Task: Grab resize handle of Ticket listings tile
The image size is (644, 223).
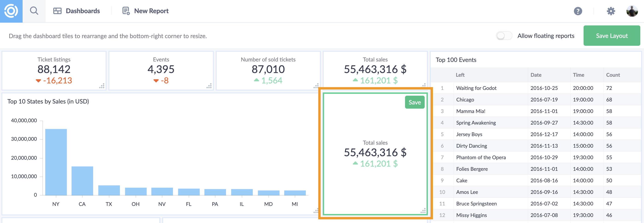Action: pyautogui.click(x=102, y=86)
